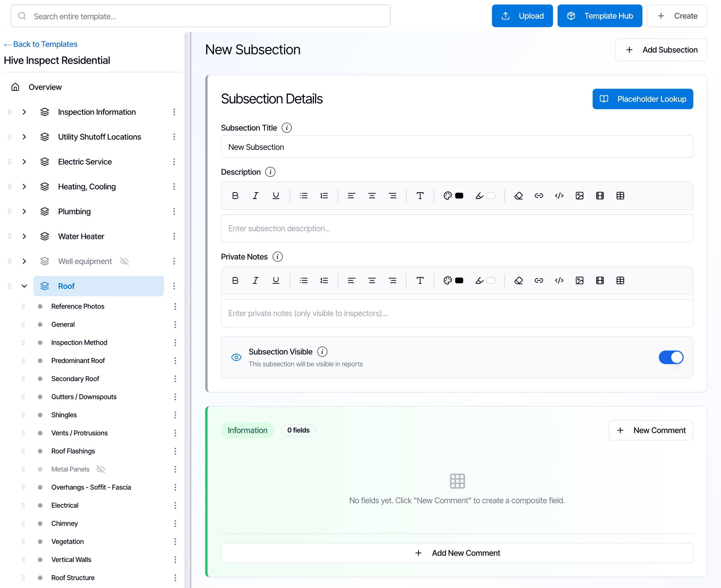Click numbered list icon in Private Notes

[324, 280]
